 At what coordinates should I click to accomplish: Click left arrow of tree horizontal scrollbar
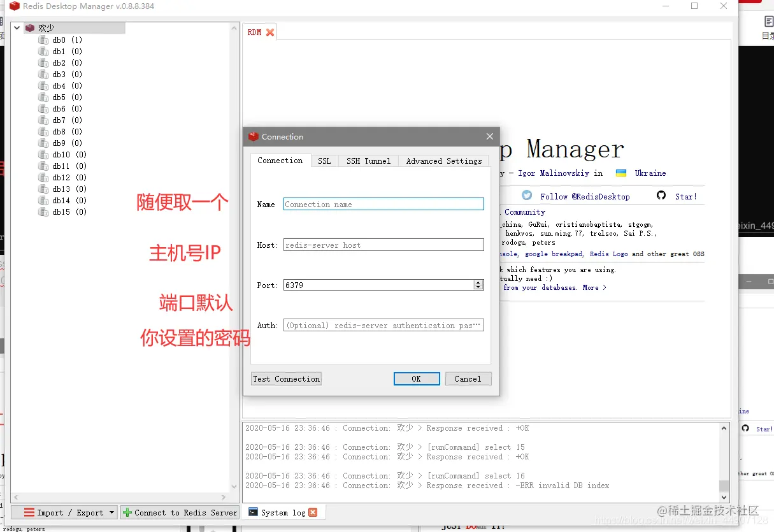pyautogui.click(x=15, y=497)
